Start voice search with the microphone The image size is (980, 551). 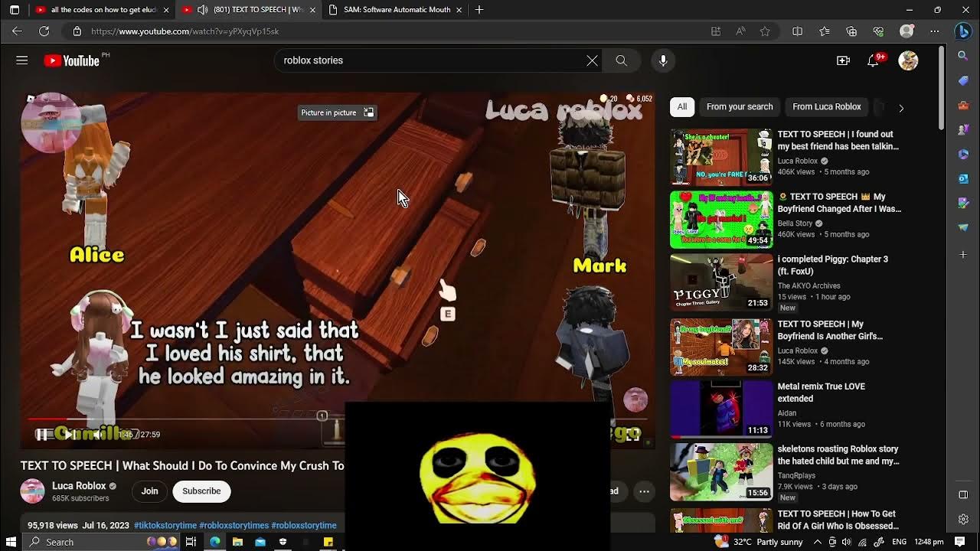tap(663, 60)
